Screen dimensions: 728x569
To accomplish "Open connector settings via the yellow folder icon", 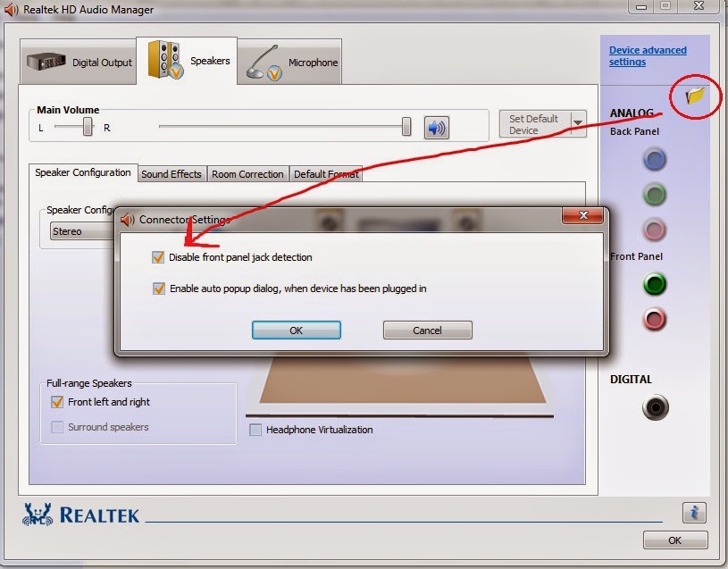I will (x=695, y=96).
